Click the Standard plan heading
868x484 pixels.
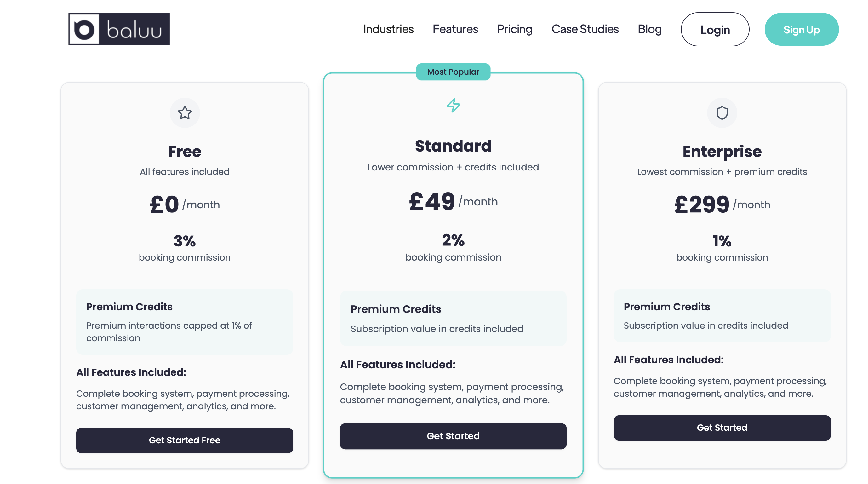[453, 146]
